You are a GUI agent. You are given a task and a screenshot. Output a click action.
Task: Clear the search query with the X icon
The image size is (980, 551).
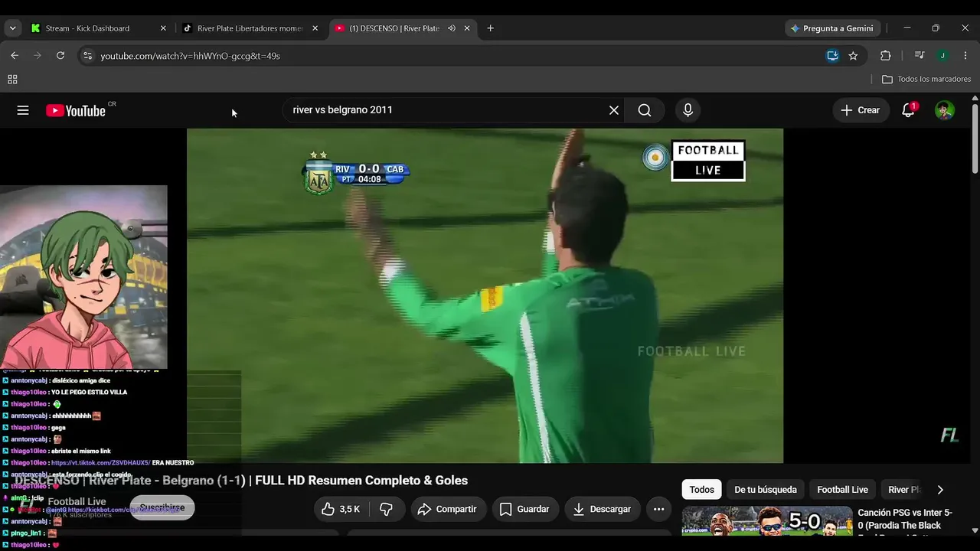[614, 110]
